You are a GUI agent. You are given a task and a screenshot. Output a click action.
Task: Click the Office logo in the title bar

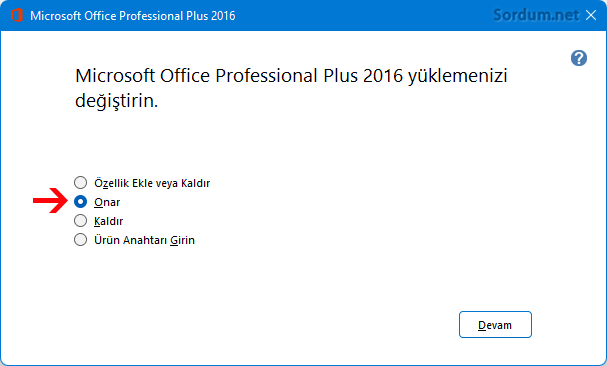click(16, 15)
